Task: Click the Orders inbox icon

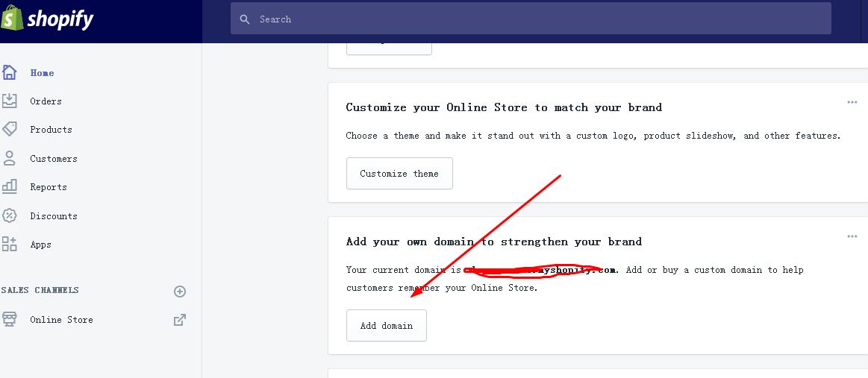Action: point(10,101)
